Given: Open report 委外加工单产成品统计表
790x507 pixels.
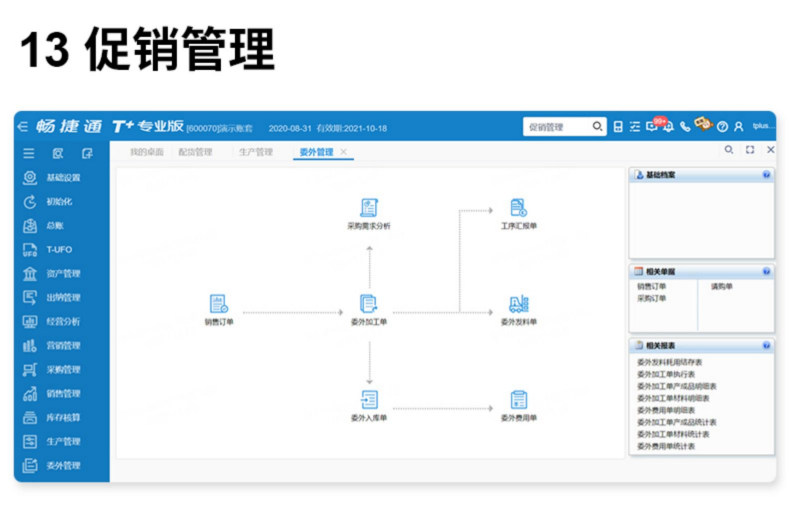Looking at the screenshot, I should pyautogui.click(x=677, y=422).
